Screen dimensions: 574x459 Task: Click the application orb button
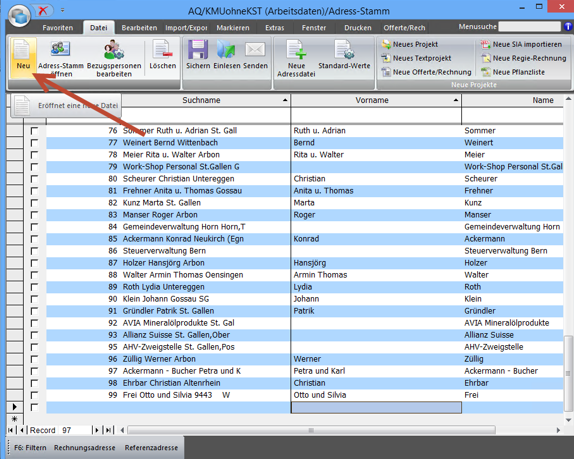[19, 15]
